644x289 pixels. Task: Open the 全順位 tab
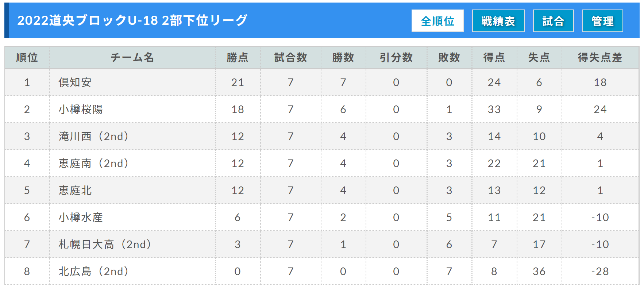point(437,21)
